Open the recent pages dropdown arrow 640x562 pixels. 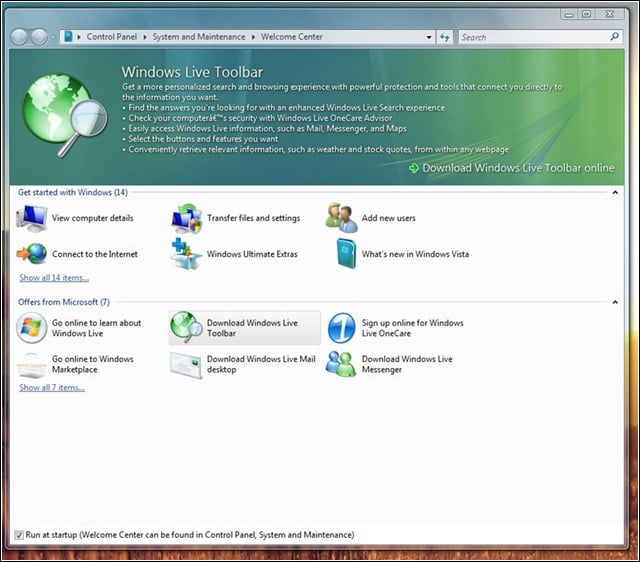[x=53, y=37]
